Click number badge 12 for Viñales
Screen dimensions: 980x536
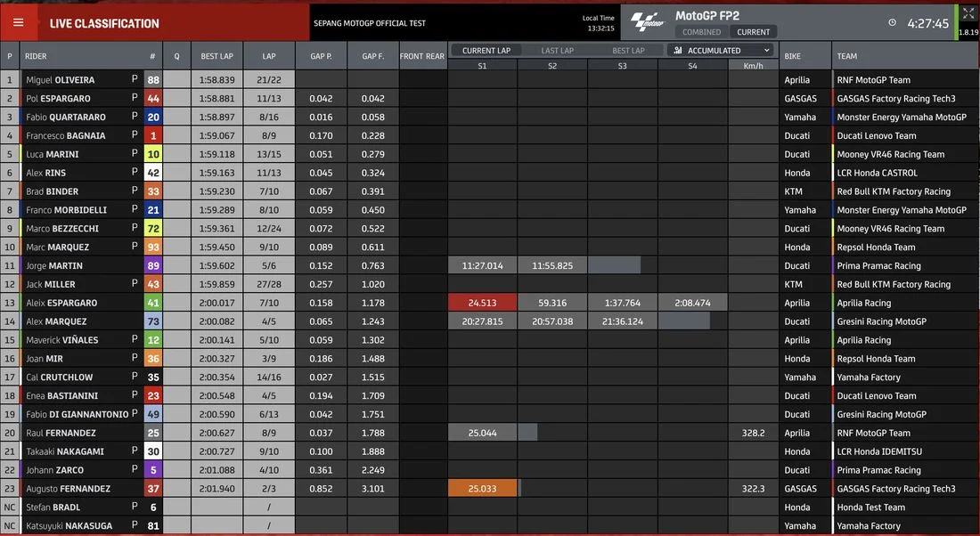[153, 340]
